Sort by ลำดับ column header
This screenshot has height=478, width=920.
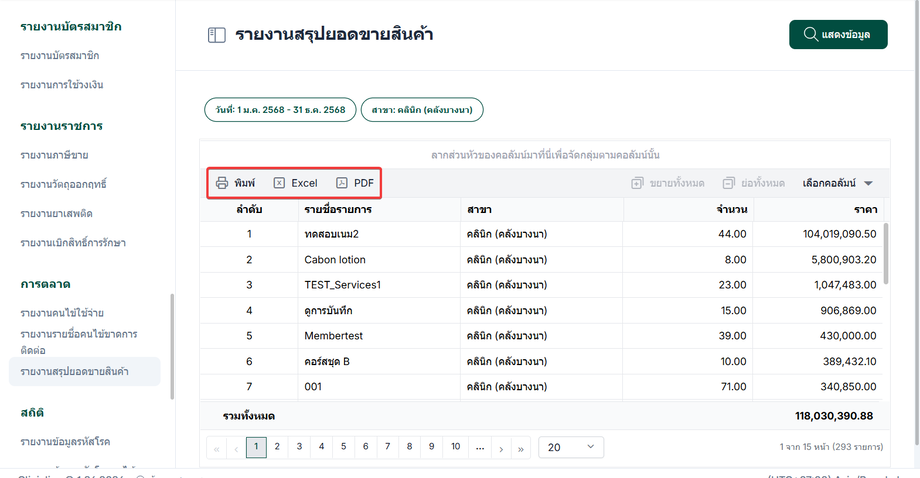[249, 209]
